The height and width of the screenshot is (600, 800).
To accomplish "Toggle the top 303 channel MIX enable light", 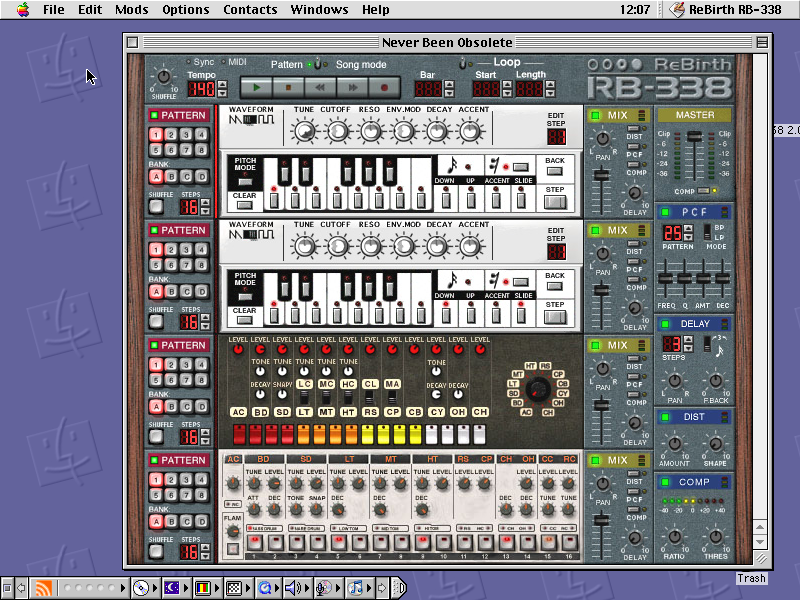I will click(595, 115).
